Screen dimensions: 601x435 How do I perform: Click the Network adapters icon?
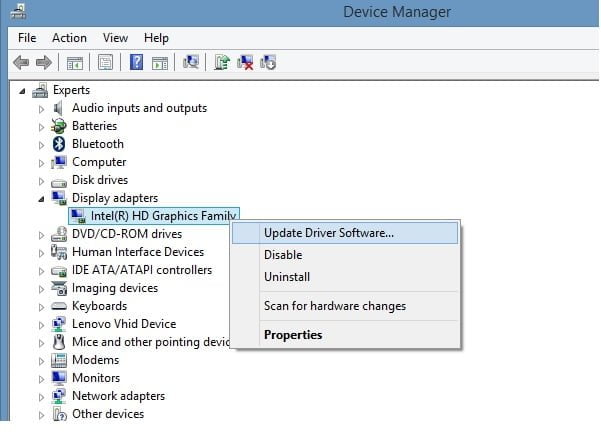tap(59, 396)
